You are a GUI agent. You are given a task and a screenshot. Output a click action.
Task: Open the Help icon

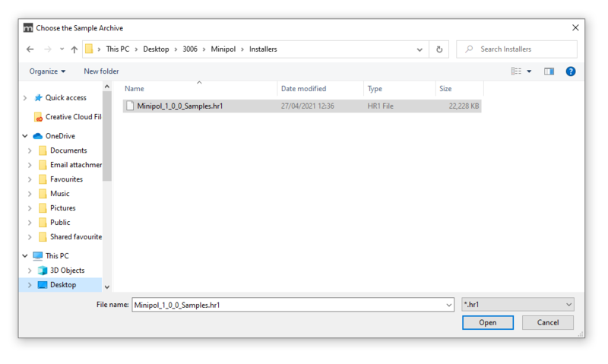click(571, 71)
